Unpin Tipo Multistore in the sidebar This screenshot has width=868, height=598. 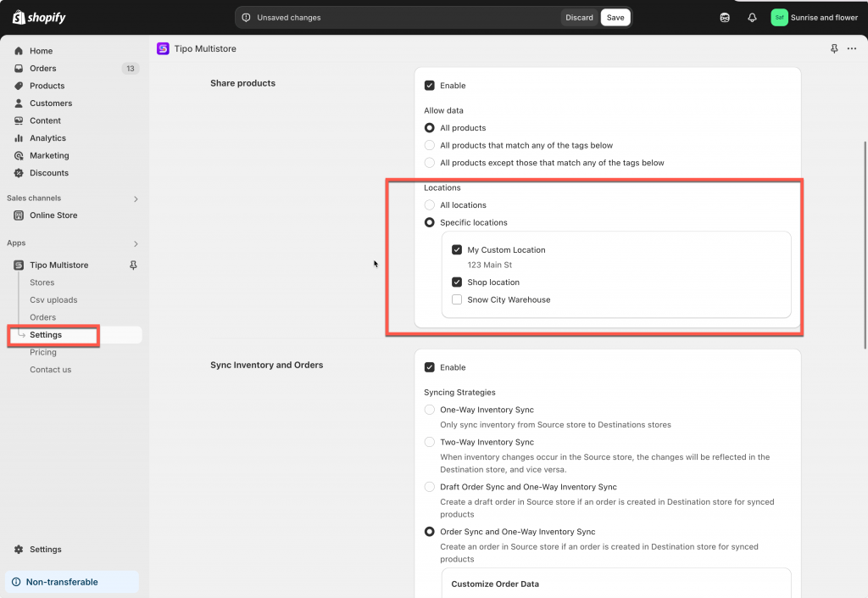tap(133, 265)
